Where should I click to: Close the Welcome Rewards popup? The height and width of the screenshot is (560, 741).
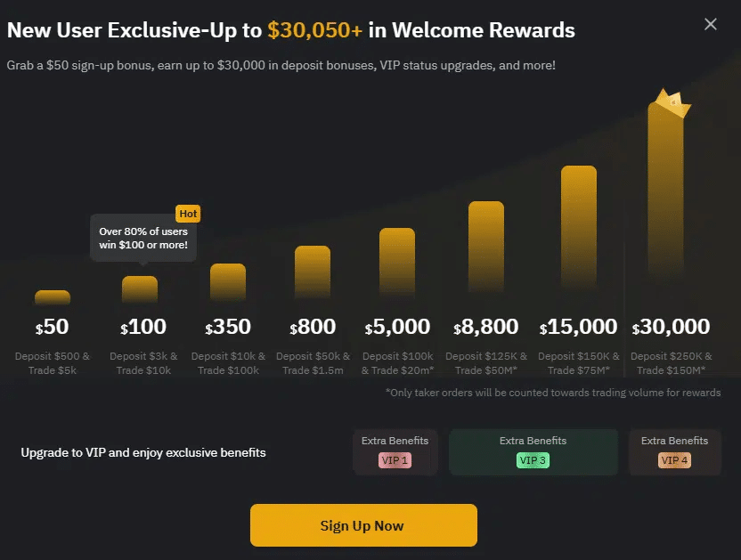pos(711,24)
